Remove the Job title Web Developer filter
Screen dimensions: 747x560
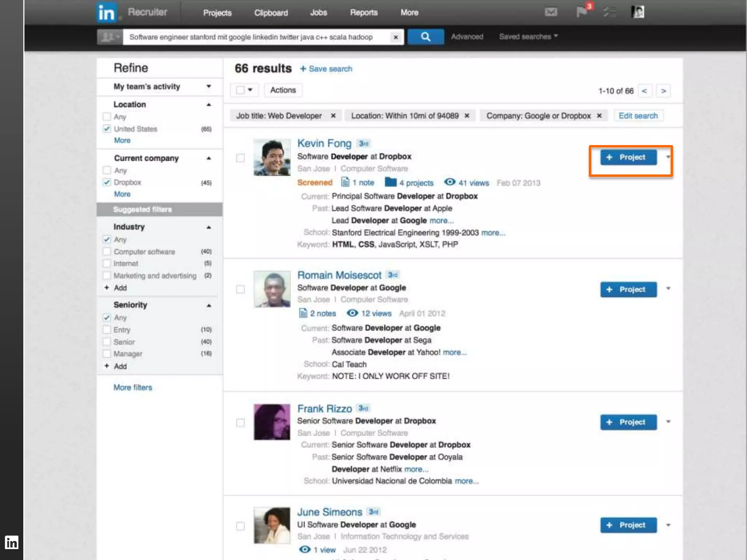(333, 116)
